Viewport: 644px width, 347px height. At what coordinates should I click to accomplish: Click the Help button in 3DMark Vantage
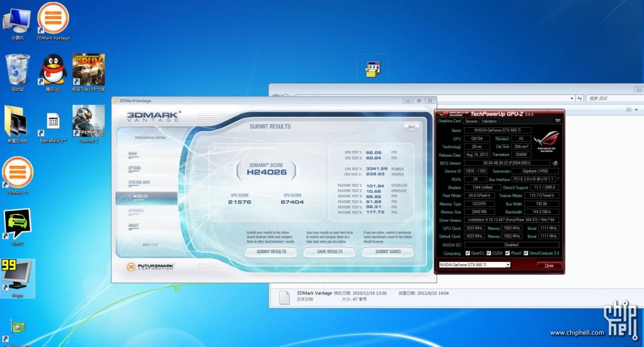[411, 126]
